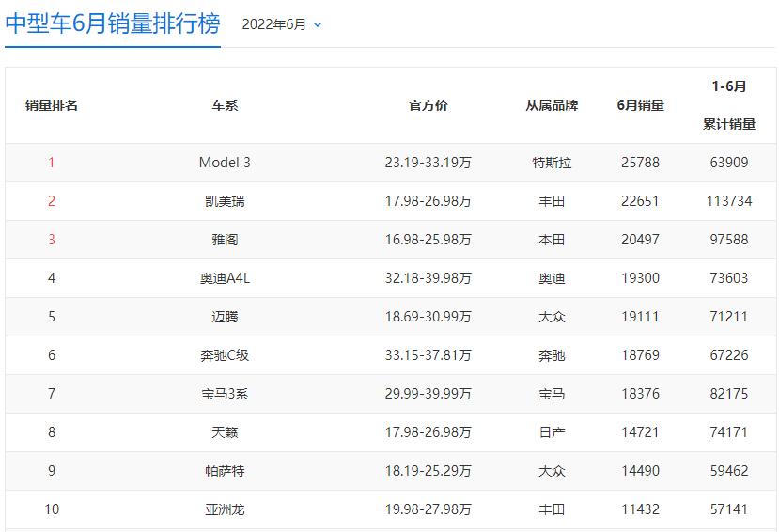Click the 6月销量 column header
The height and width of the screenshot is (532, 779).
(640, 105)
